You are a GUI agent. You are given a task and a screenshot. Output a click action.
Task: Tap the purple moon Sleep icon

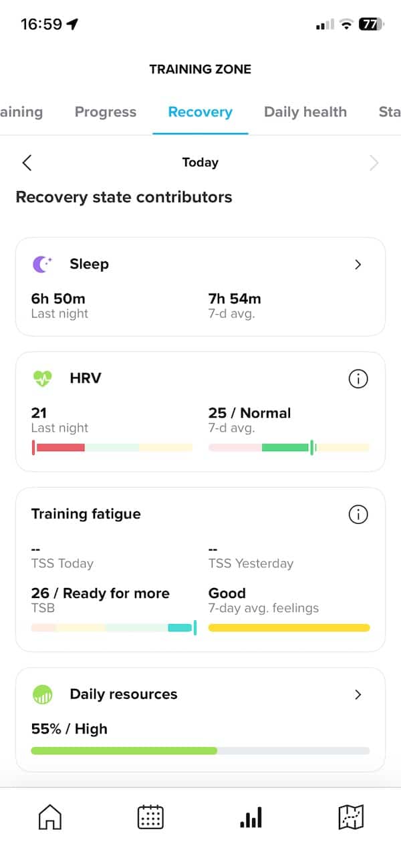pyautogui.click(x=42, y=265)
